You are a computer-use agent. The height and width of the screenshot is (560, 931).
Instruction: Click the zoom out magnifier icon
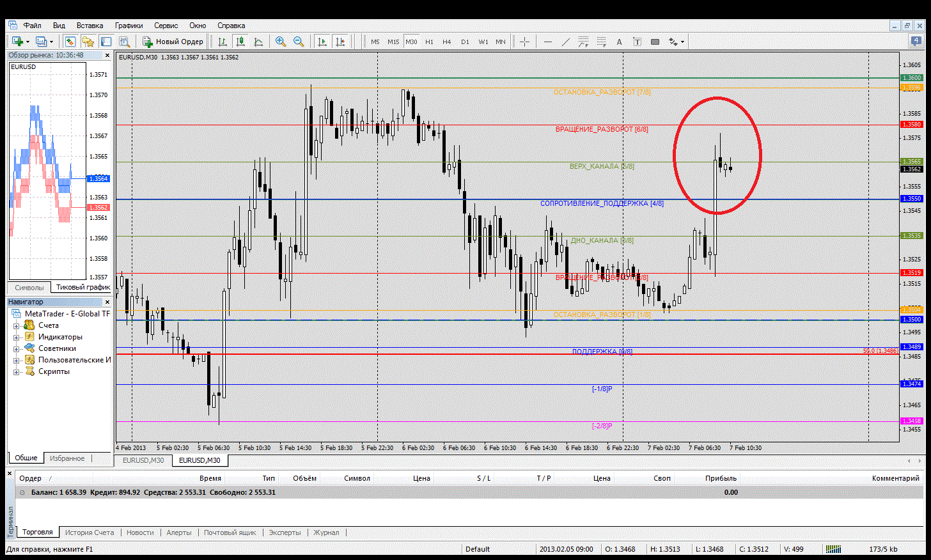coord(298,42)
